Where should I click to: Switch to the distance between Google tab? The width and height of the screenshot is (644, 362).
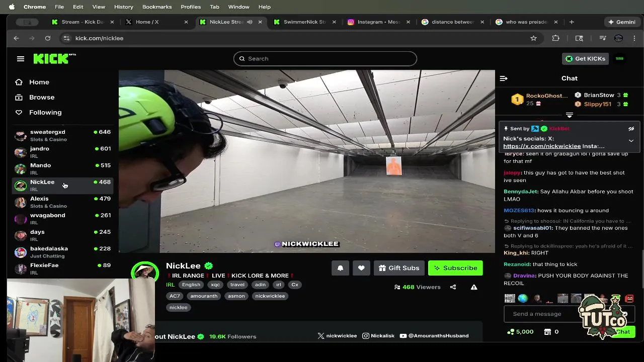[x=452, y=22]
